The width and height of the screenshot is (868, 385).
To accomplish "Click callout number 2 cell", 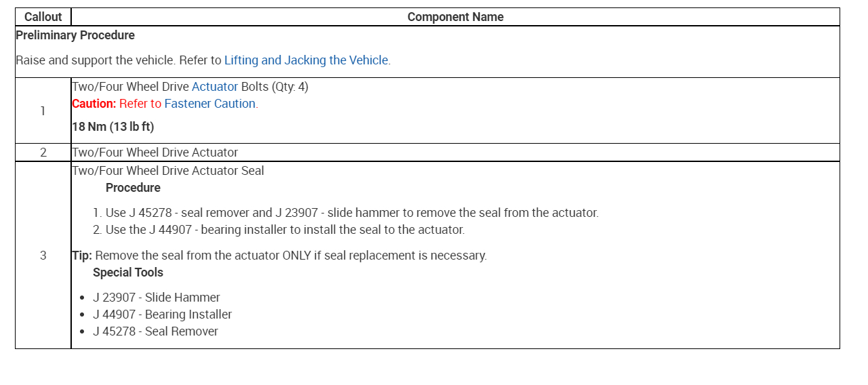I will 43,153.
